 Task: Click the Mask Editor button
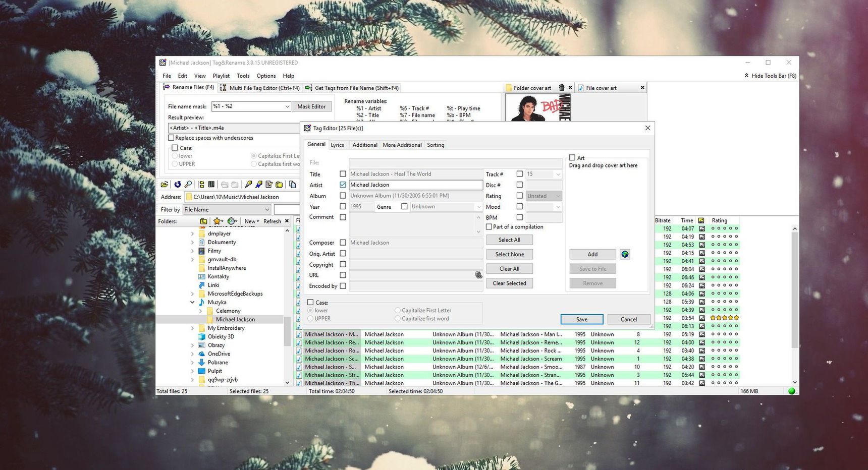tap(311, 106)
